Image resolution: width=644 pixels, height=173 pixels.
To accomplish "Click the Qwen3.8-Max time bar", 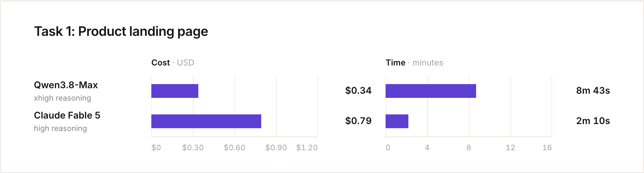I will 431,91.
